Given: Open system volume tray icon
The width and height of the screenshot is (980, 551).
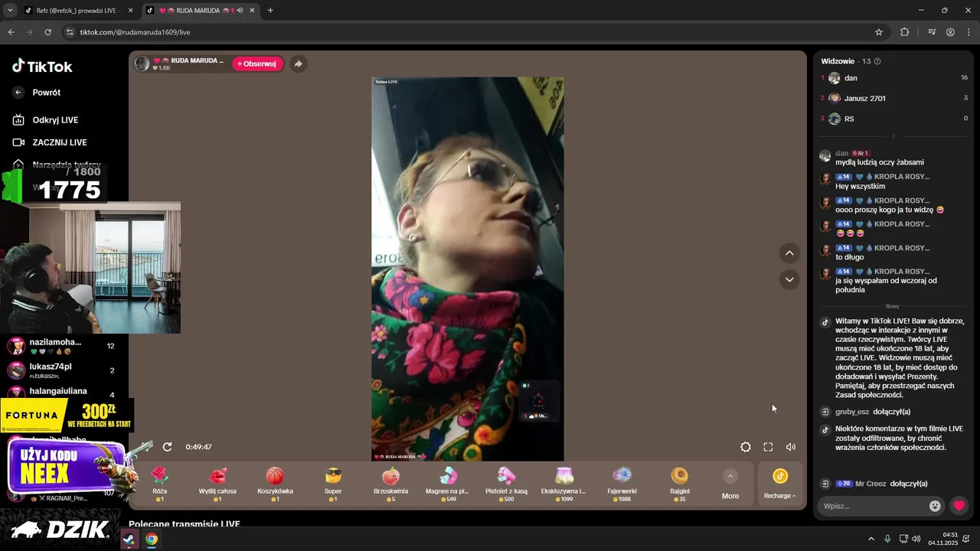Looking at the screenshot, I should point(916,539).
